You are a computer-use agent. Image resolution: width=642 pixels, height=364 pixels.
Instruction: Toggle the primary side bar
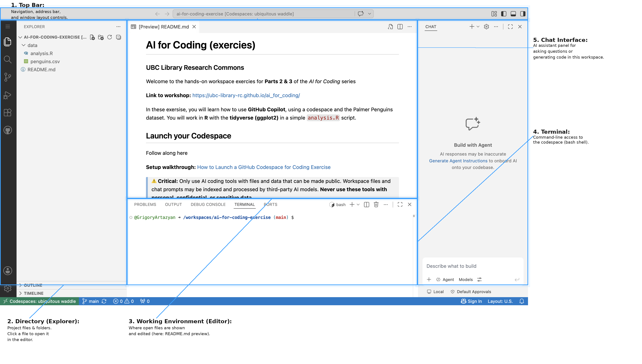pyautogui.click(x=503, y=14)
